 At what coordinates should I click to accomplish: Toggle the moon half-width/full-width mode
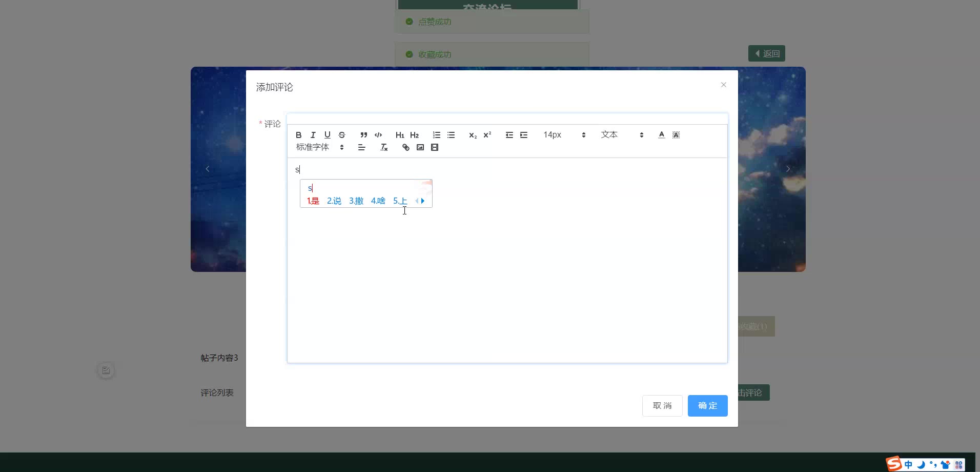point(921,465)
